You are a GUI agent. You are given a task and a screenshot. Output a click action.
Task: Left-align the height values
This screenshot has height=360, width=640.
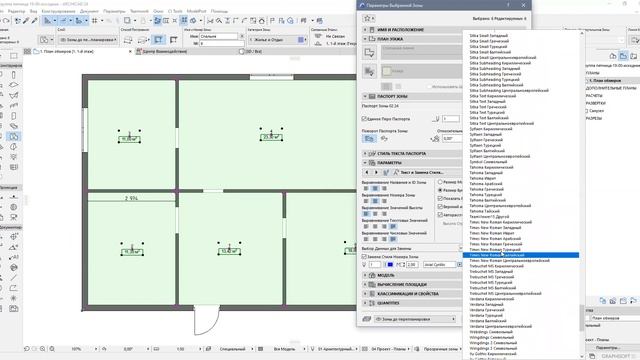pyautogui.click(x=366, y=213)
